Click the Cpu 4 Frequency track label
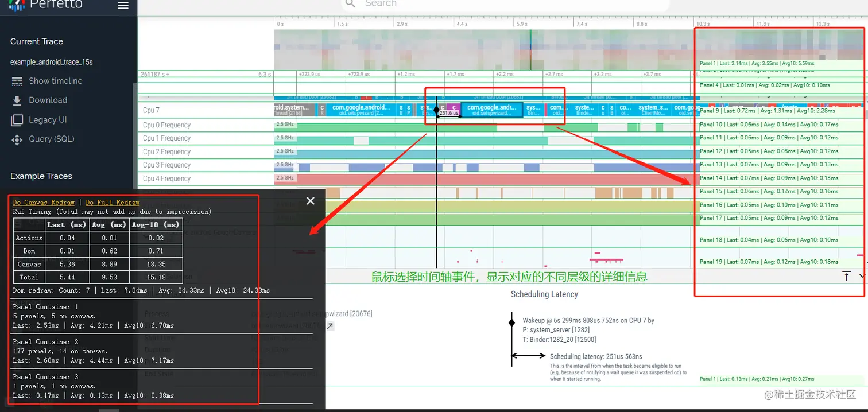The height and width of the screenshot is (412, 868). pyautogui.click(x=166, y=179)
